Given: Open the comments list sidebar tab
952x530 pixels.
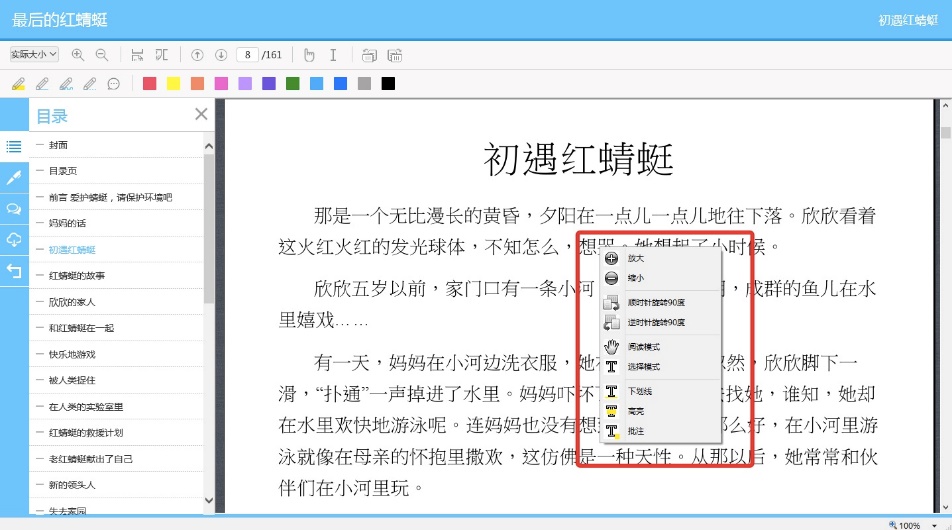Looking at the screenshot, I should click(x=14, y=209).
